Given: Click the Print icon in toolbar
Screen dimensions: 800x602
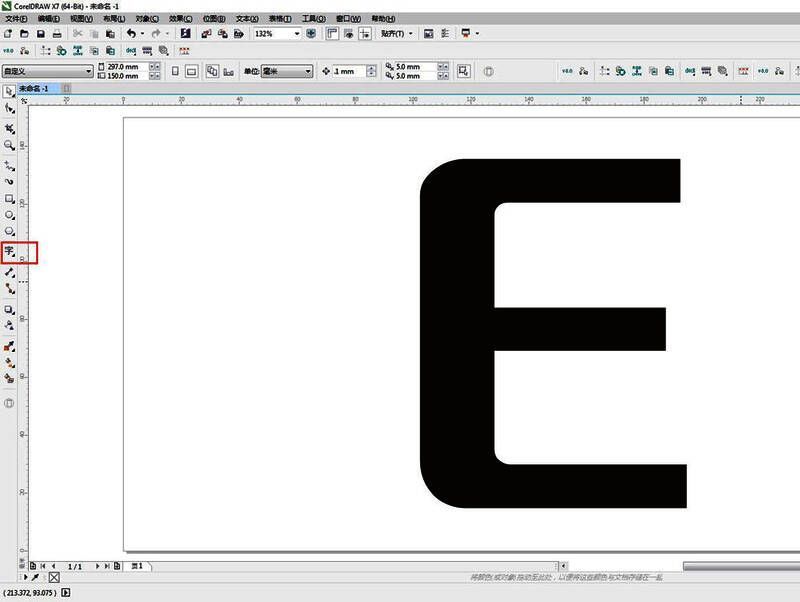Looking at the screenshot, I should click(x=57, y=34).
